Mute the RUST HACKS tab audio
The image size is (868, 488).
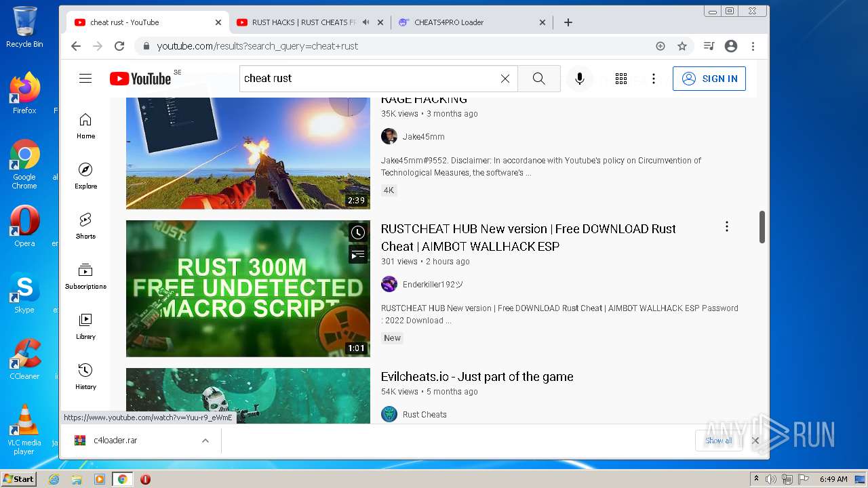[x=366, y=22]
